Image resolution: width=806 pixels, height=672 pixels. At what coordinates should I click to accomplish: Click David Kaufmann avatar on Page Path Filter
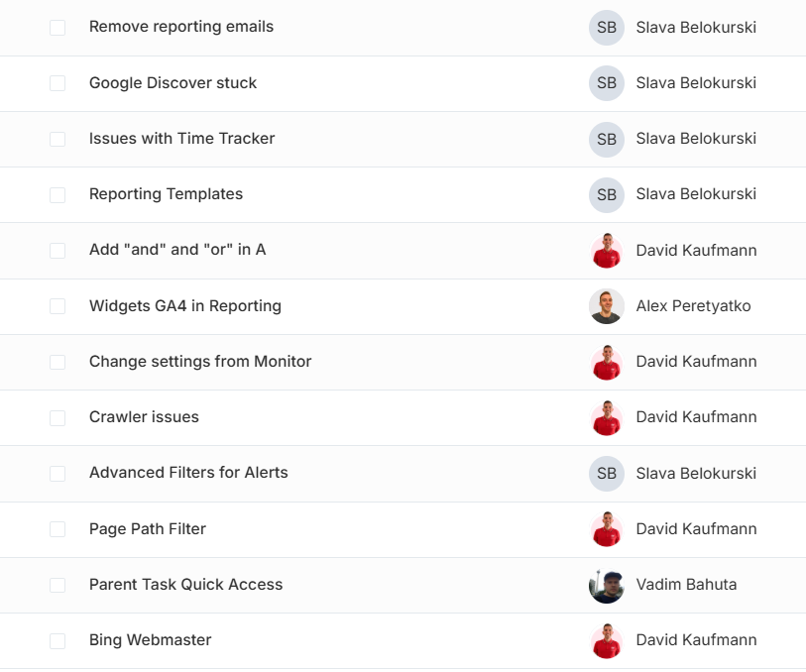click(606, 529)
